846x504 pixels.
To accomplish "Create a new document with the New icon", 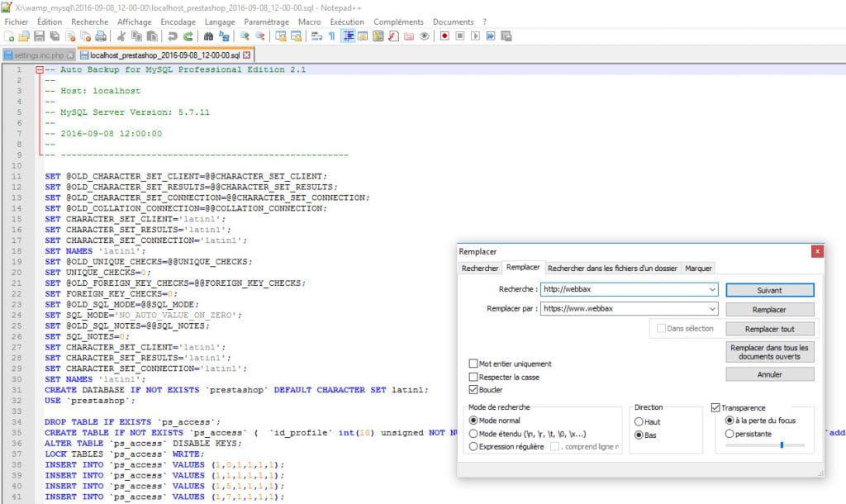I will (x=9, y=36).
